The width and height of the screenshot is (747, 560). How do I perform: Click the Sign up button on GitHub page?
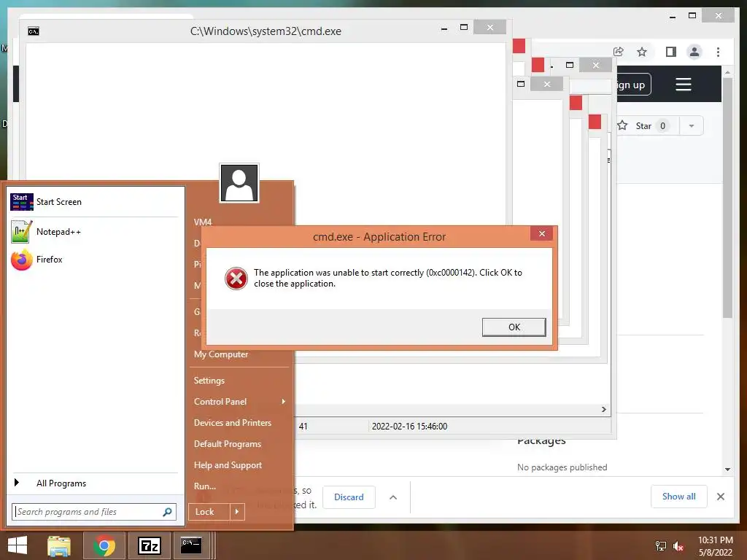click(x=634, y=85)
